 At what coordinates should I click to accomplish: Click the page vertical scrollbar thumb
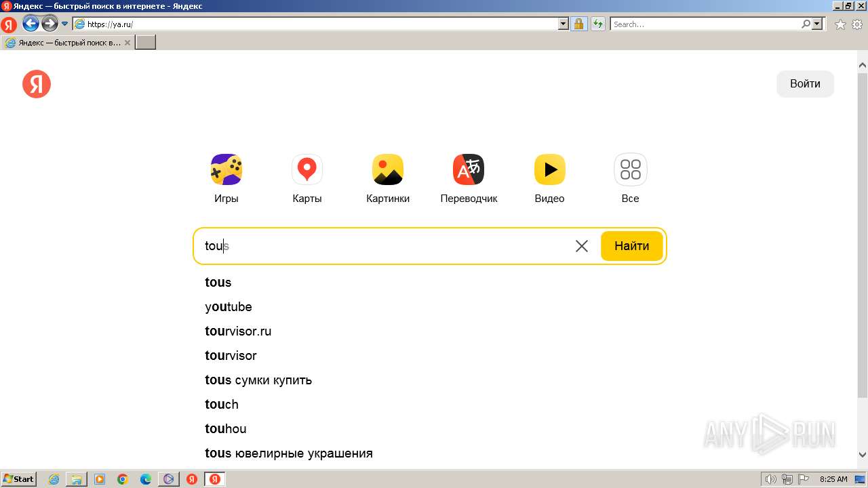coord(863,236)
